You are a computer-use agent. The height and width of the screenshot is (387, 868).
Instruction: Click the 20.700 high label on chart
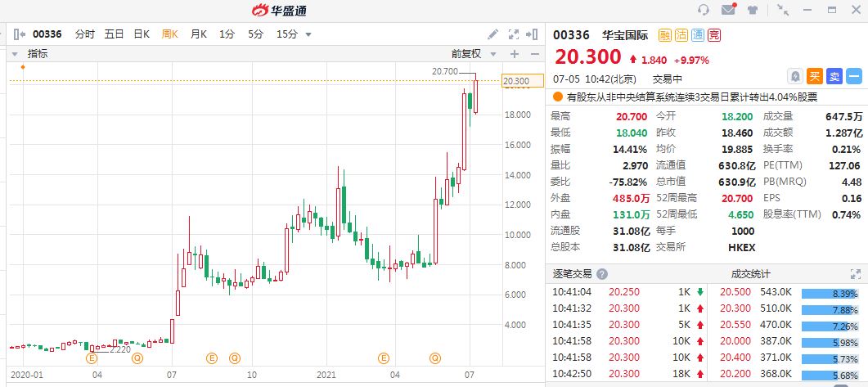444,71
